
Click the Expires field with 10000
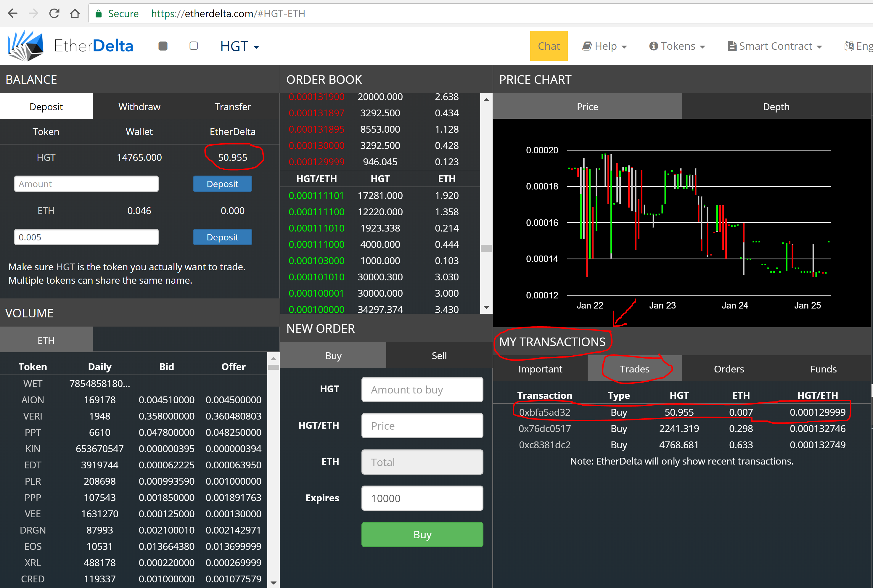point(422,498)
